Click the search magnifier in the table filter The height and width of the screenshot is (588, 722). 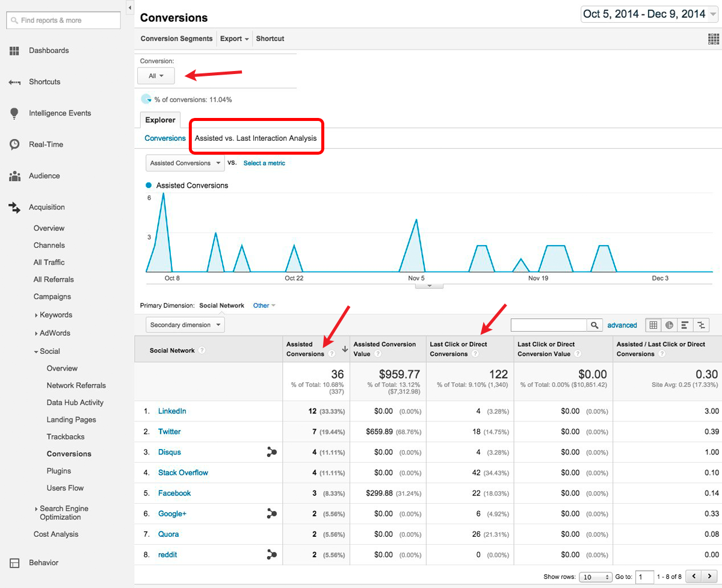594,324
